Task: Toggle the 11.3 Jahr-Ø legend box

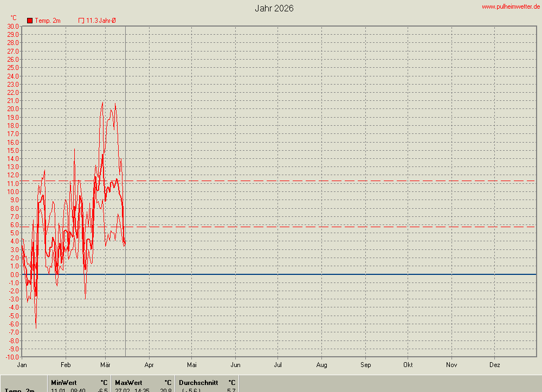Action: 81,21
